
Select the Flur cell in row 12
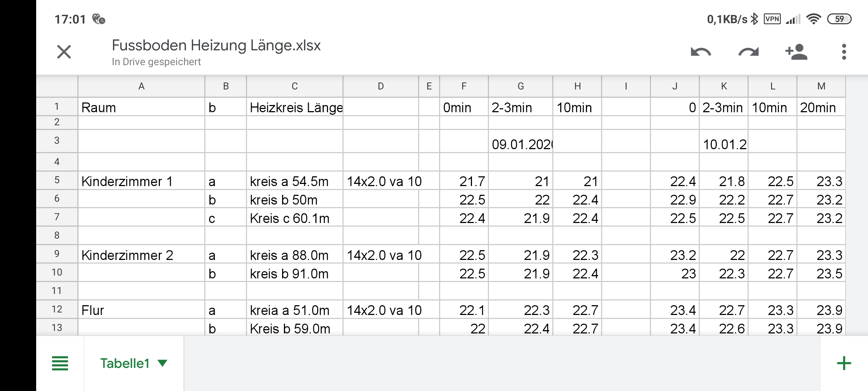(141, 310)
